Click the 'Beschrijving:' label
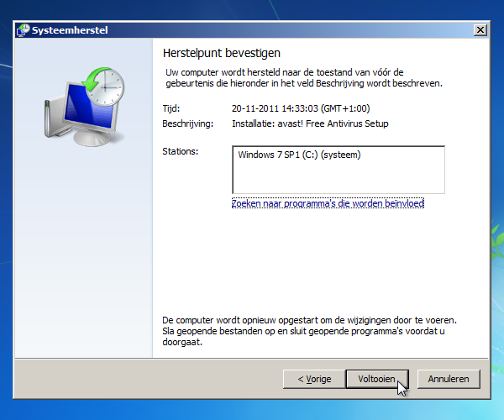504x420 pixels. [187, 123]
